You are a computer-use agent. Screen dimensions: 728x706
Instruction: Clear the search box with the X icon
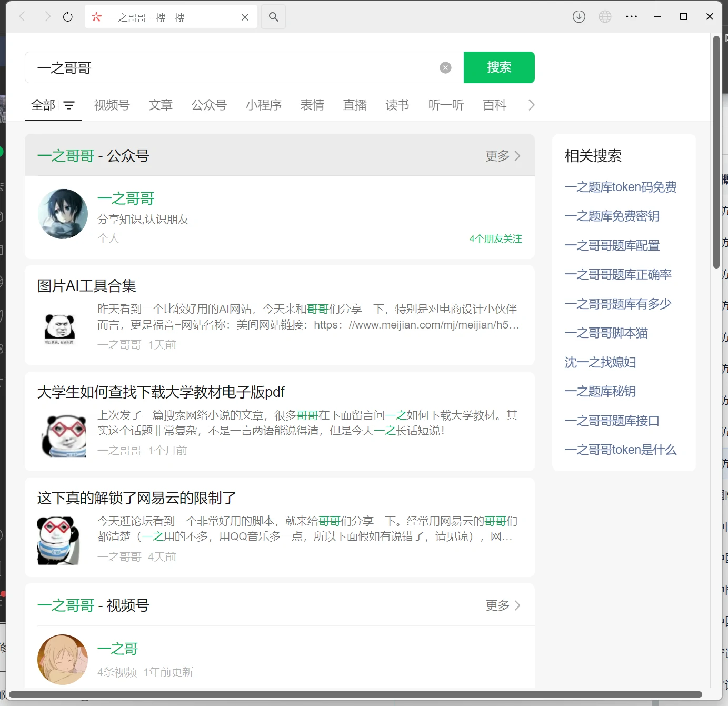(x=445, y=67)
